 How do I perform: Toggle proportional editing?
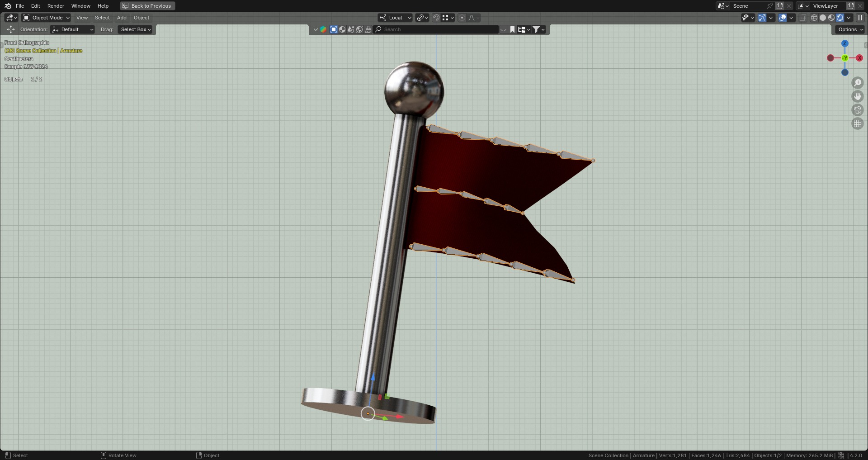coord(462,18)
